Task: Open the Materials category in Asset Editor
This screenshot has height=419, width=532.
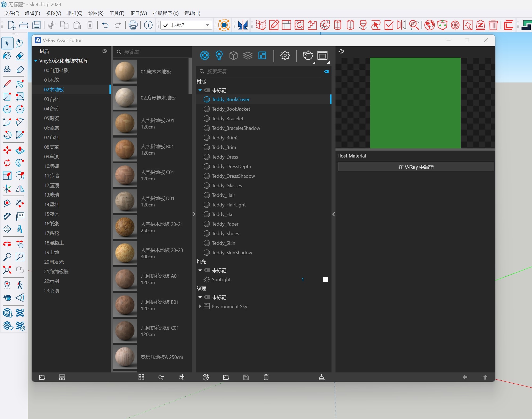Action: coord(204,55)
